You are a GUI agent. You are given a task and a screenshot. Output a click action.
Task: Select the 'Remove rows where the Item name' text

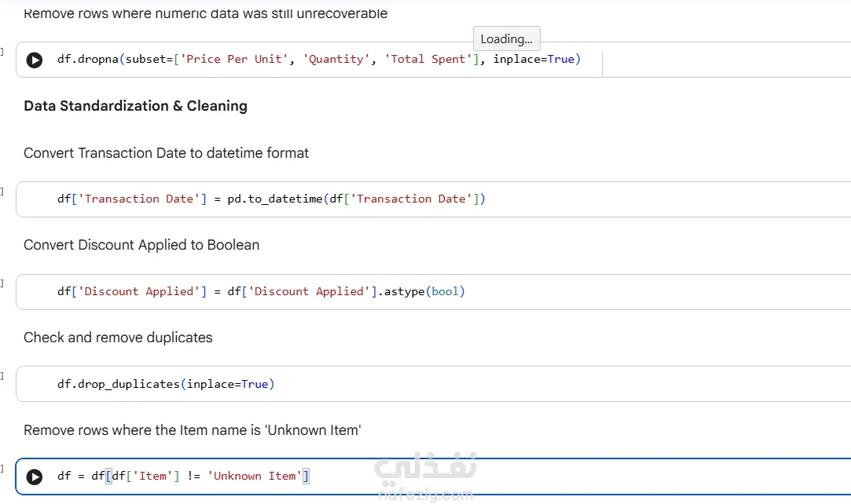[x=193, y=430]
